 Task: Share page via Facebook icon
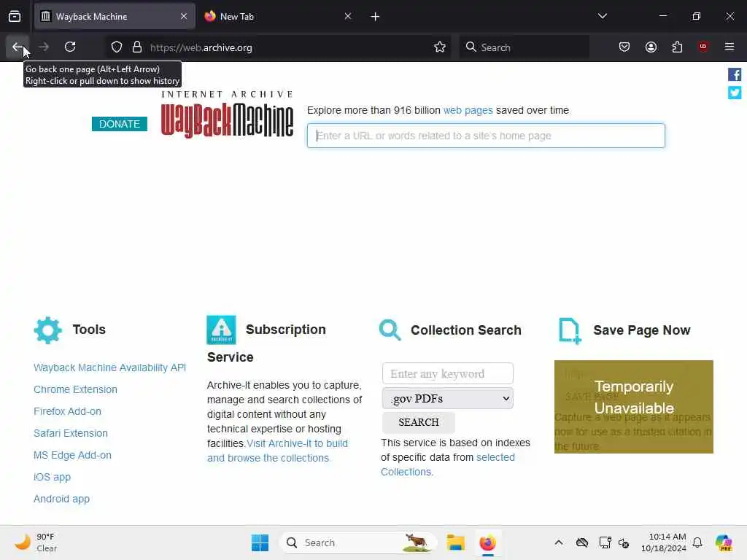coord(734,75)
